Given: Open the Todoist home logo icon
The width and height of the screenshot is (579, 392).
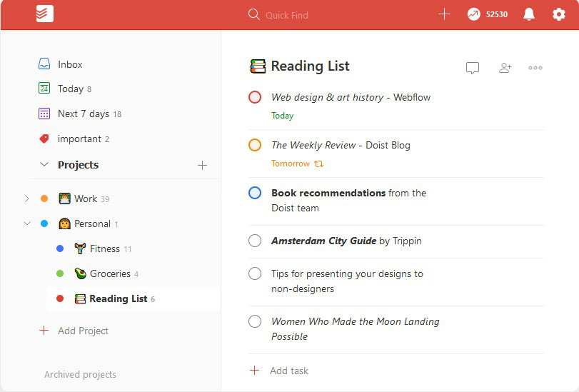Looking at the screenshot, I should pyautogui.click(x=45, y=14).
